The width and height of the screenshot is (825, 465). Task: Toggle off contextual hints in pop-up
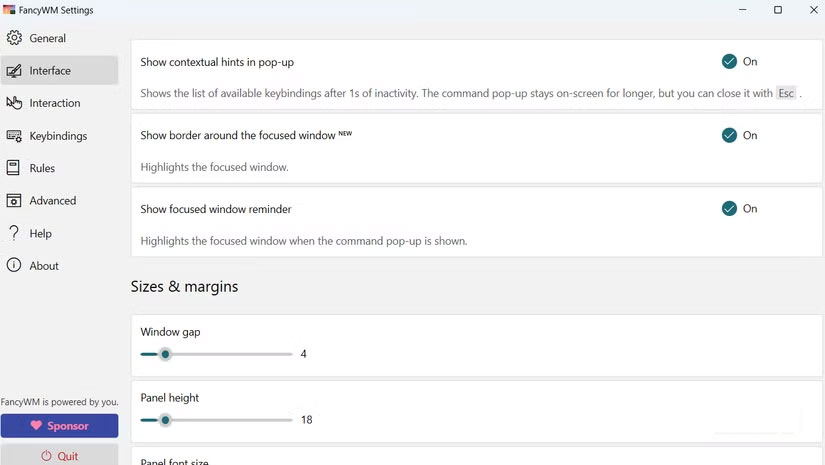point(729,62)
